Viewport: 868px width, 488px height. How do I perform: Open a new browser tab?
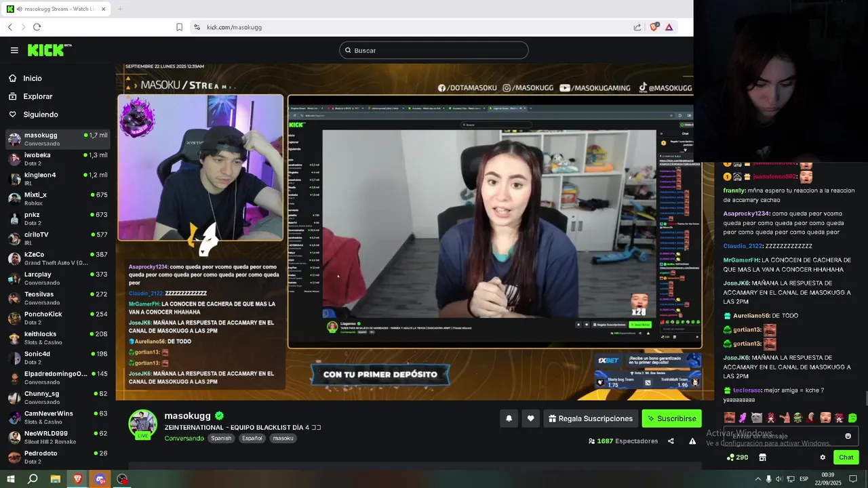coord(120,9)
